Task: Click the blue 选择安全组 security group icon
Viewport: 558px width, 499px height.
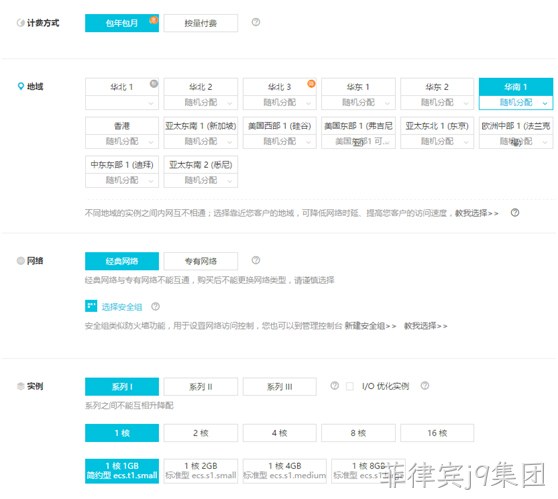Action: 91,306
